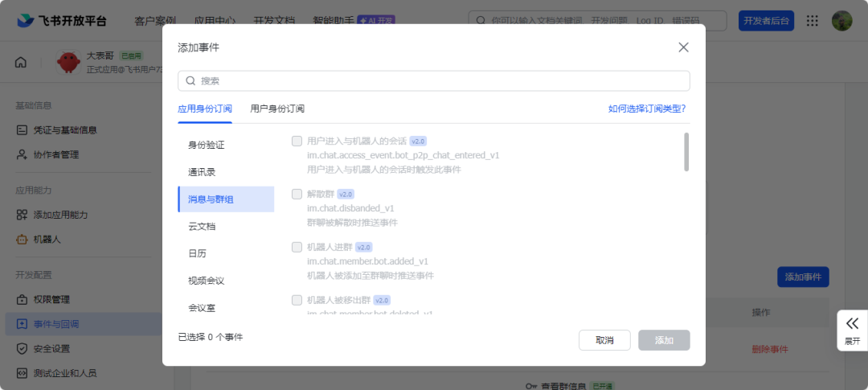Click the 测试企业和人员 sidebar icon

(x=22, y=373)
